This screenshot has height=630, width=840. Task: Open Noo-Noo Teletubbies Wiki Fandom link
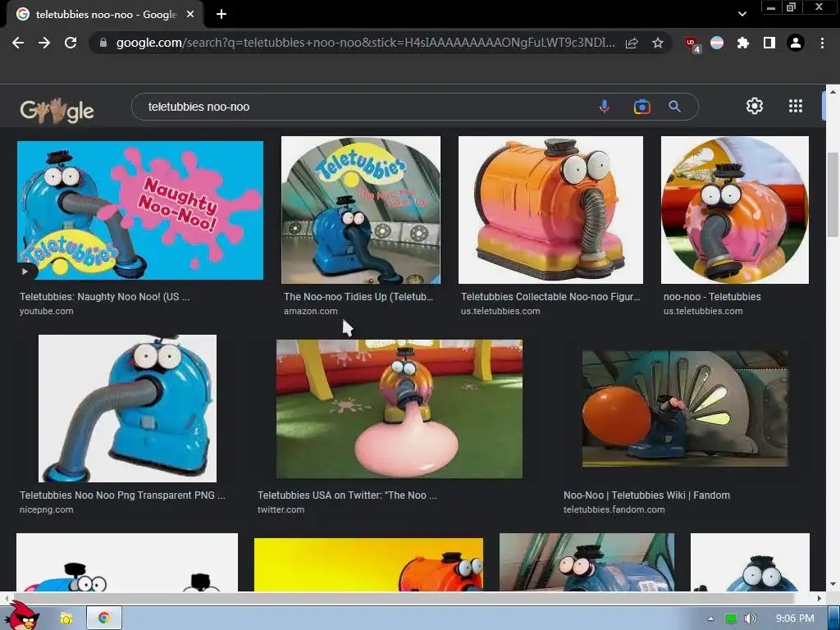[646, 495]
